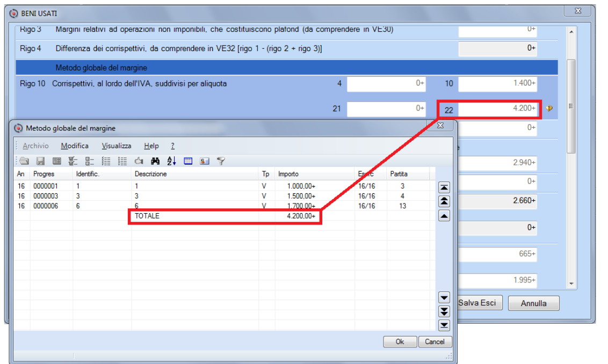Click the Partita column header
Image resolution: width=608 pixels, height=364 pixels.
pyautogui.click(x=408, y=174)
